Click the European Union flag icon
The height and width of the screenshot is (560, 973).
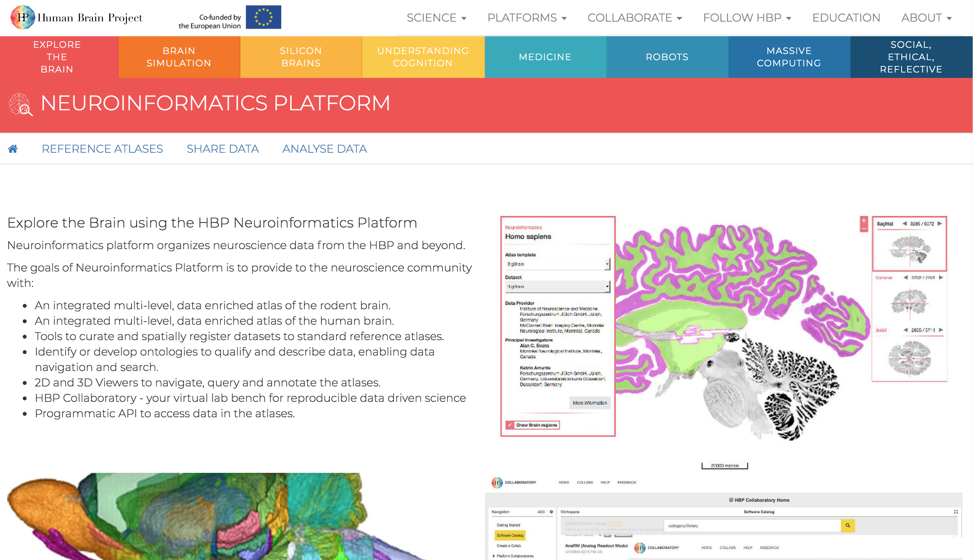pos(263,17)
